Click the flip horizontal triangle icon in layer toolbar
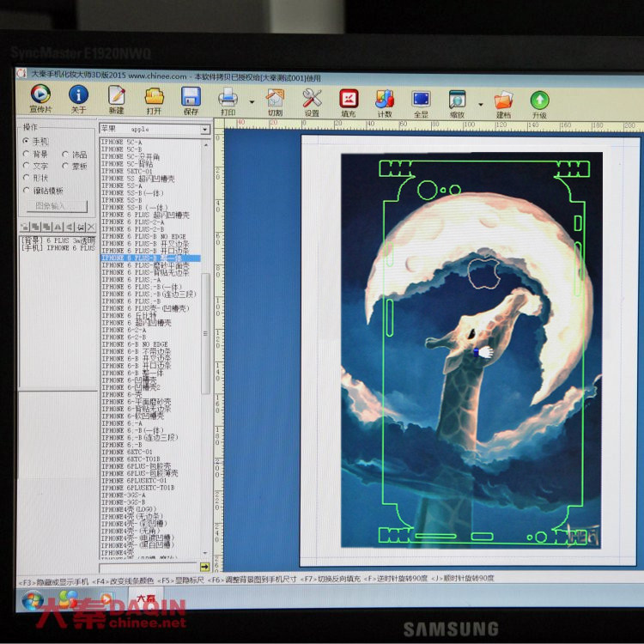Viewport: 644px width, 644px height. [69, 227]
